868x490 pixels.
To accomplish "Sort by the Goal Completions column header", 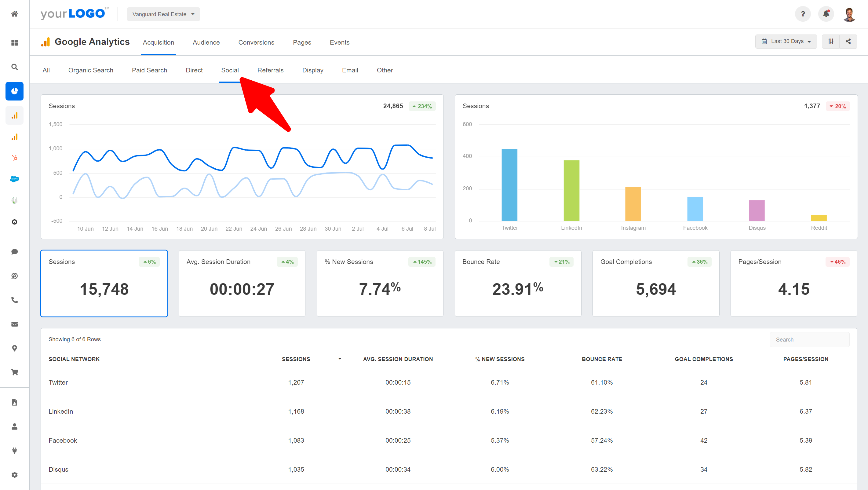I will coord(704,359).
